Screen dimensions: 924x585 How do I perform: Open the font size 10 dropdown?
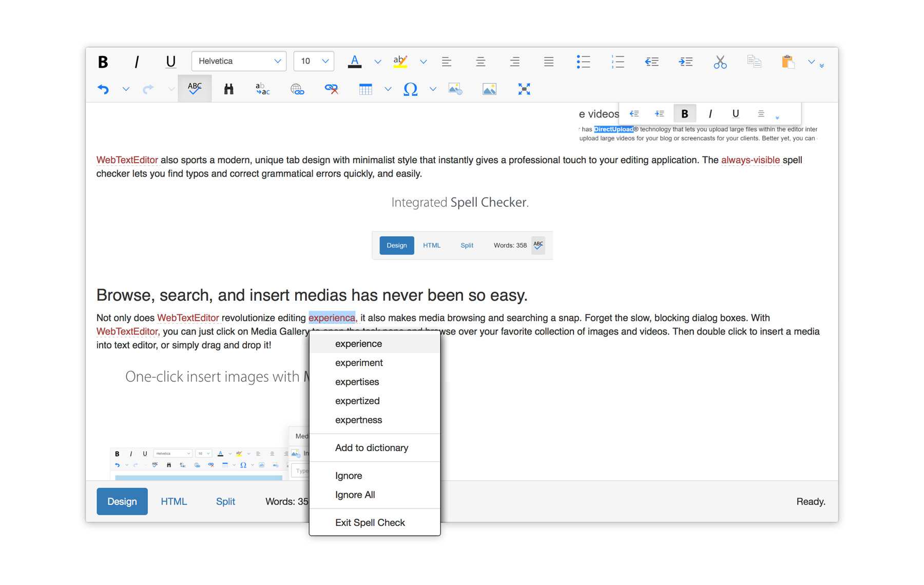point(314,61)
